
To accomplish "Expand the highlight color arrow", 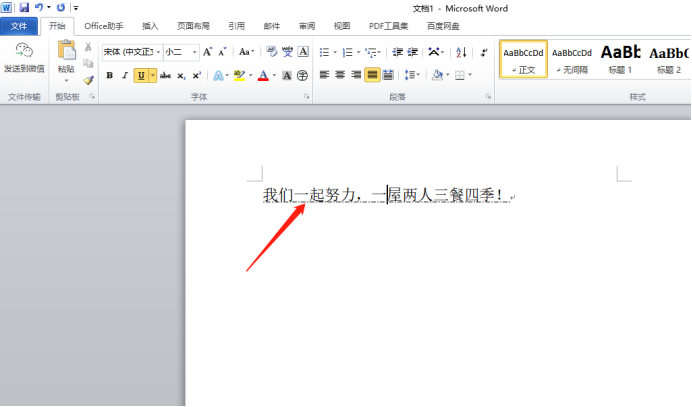I will (x=250, y=75).
